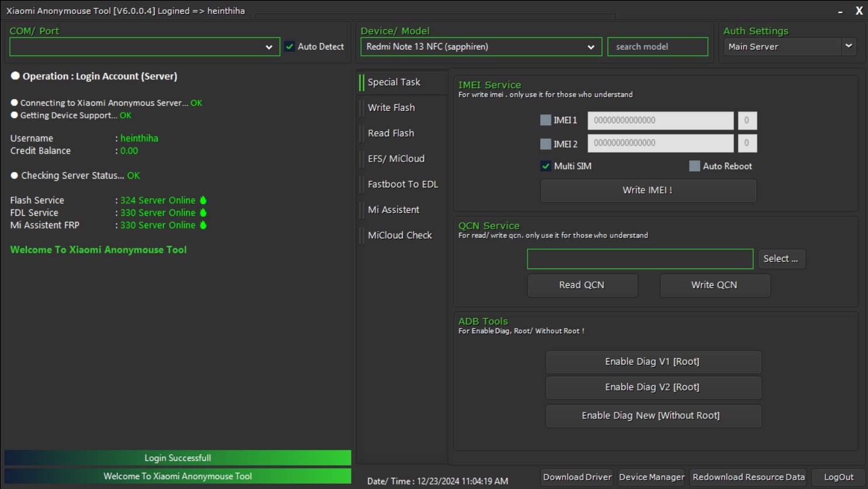Click the IMEI 1 number field
The height and width of the screenshot is (489, 868).
point(661,120)
